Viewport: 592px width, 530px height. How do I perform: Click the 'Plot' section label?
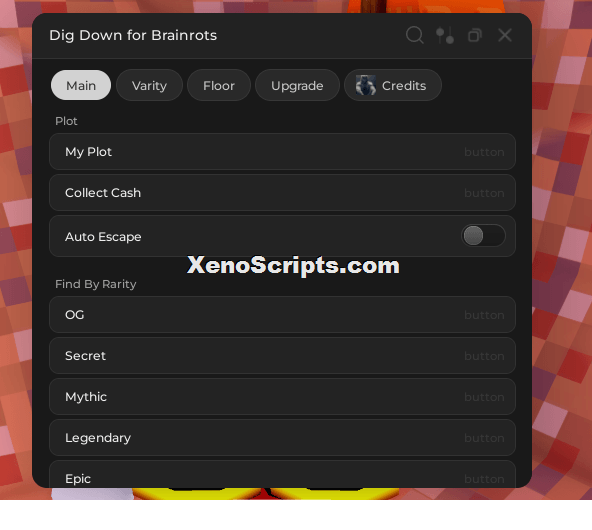tap(66, 121)
